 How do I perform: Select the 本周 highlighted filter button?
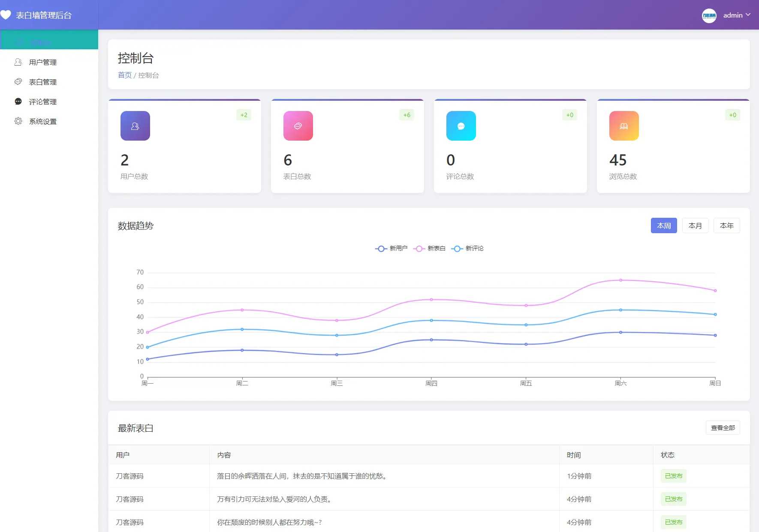664,225
